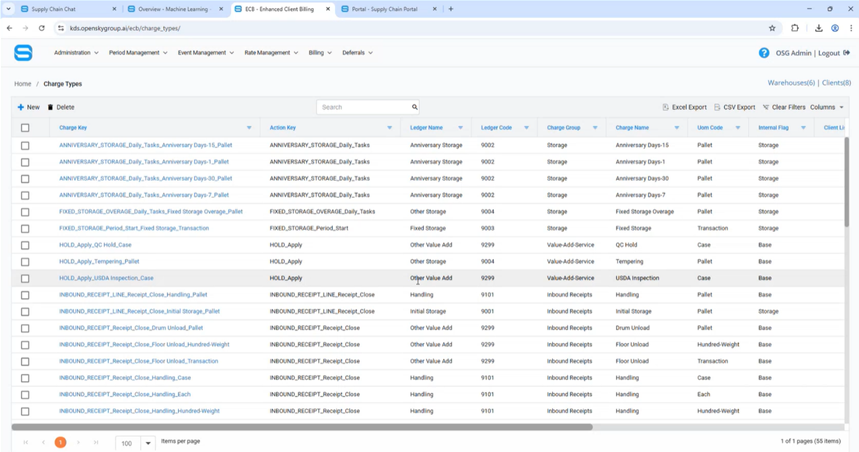Click the search magnifier icon
Image resolution: width=859 pixels, height=452 pixels.
[x=414, y=107]
